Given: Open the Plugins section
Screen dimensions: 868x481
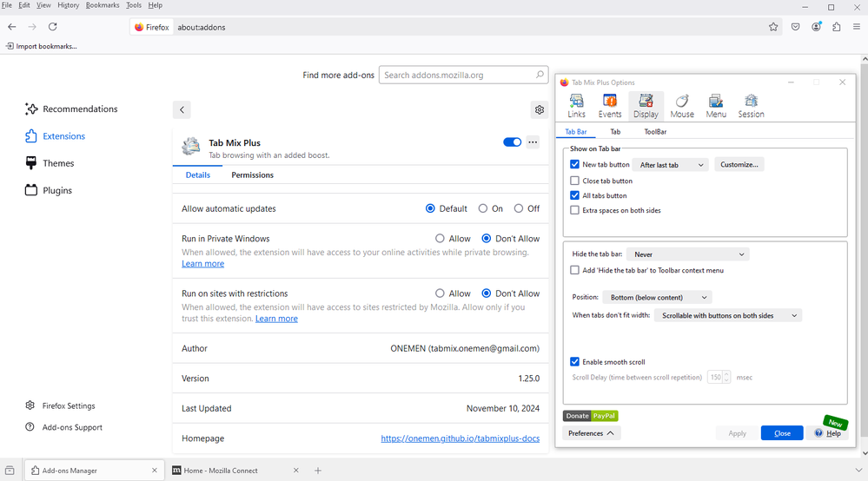Looking at the screenshot, I should coord(49,190).
